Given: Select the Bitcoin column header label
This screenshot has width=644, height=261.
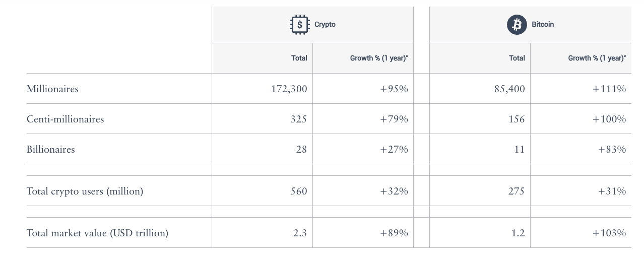Looking at the screenshot, I should (x=543, y=24).
